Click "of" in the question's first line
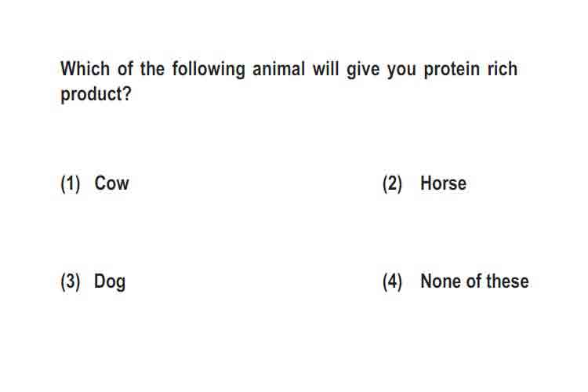 125,69
